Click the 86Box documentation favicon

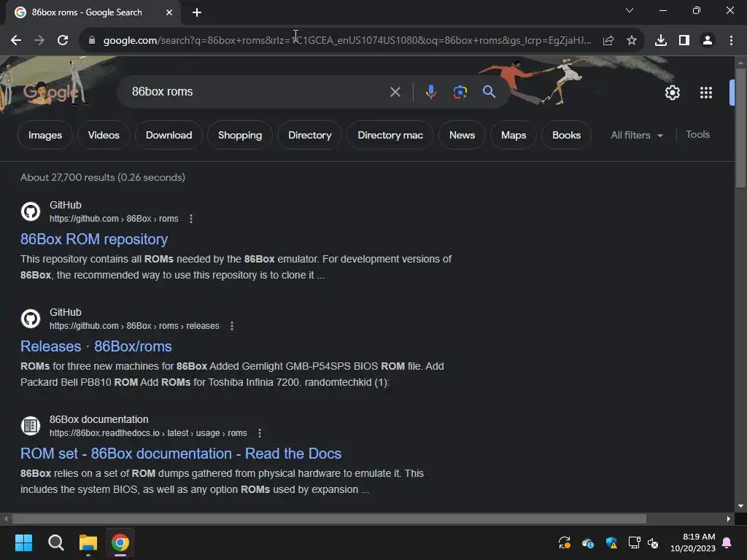pos(31,426)
